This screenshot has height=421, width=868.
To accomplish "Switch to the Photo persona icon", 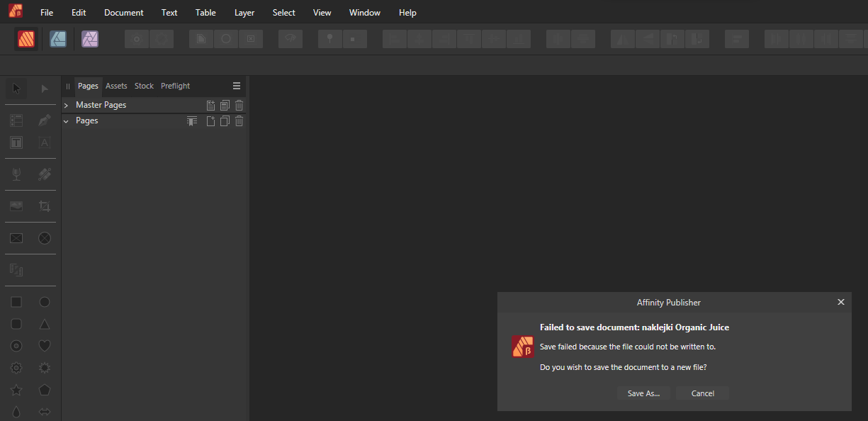I will tap(90, 39).
